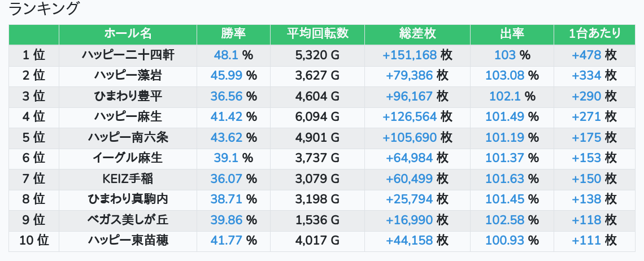Open the 101.63 payout rate link
This screenshot has height=261, width=644.
[505, 179]
